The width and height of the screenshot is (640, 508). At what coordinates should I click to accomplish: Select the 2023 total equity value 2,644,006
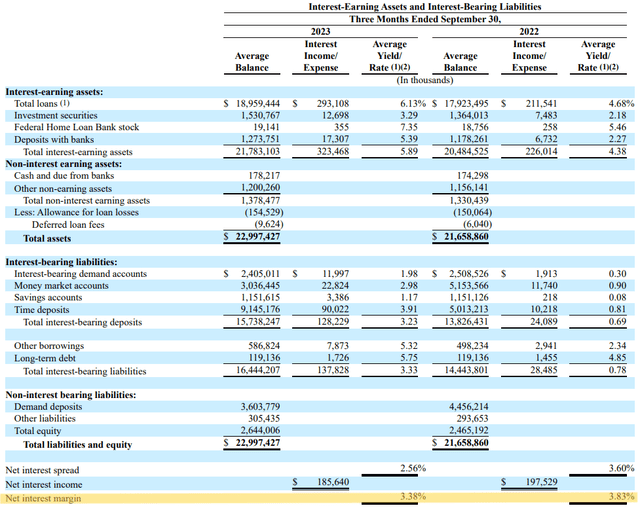pyautogui.click(x=260, y=430)
